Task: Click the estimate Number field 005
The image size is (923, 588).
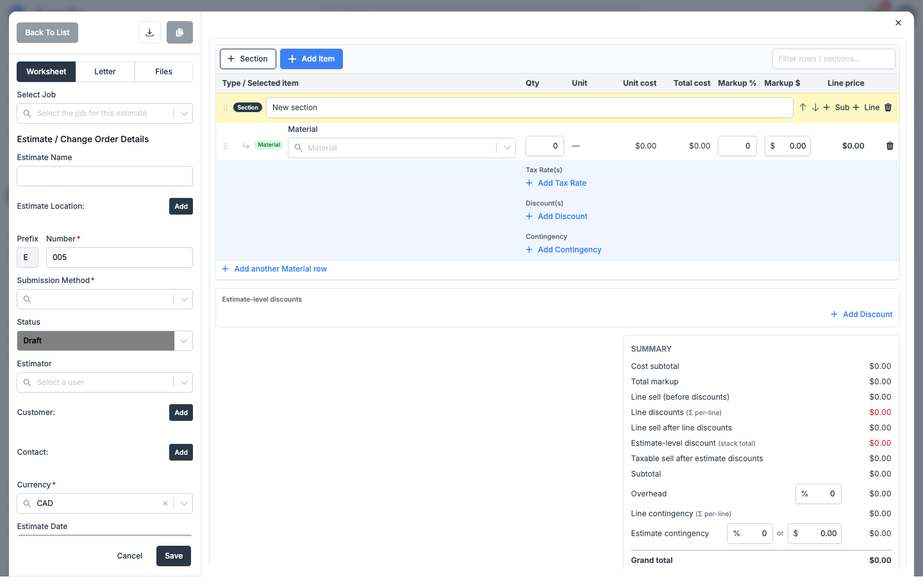Action: pos(119,257)
